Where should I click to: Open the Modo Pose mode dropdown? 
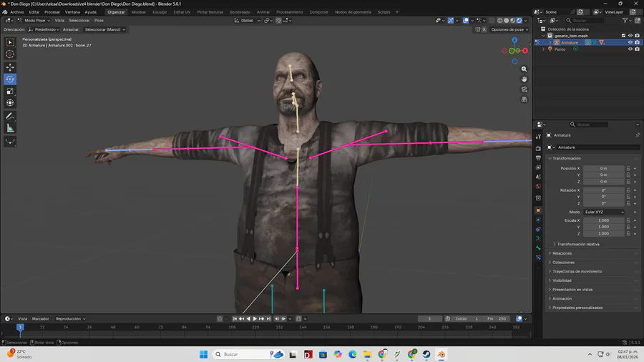tap(34, 20)
